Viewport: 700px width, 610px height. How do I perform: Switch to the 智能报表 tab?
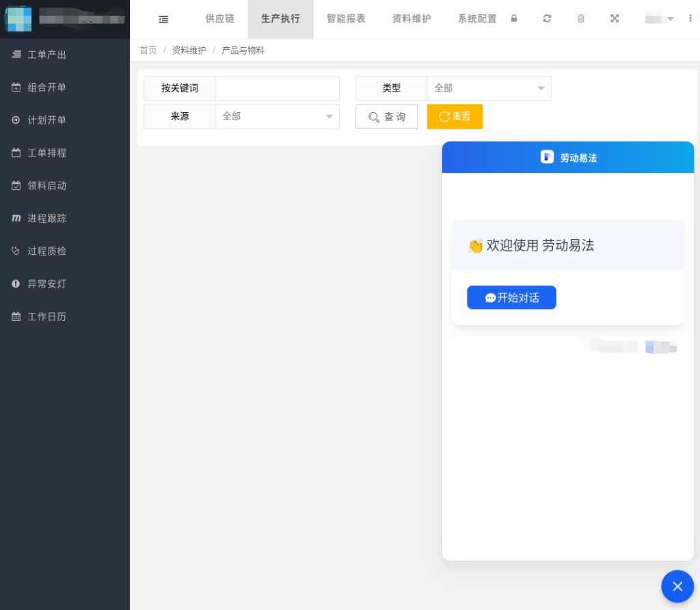click(x=346, y=18)
